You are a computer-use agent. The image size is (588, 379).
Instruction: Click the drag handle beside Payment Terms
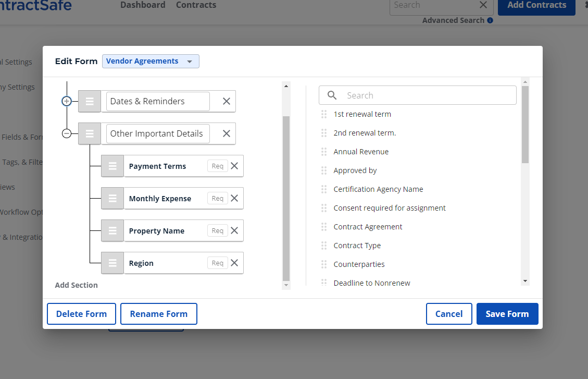(x=112, y=166)
